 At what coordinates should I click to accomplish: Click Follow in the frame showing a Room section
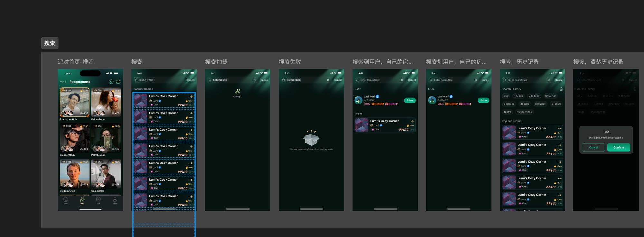coord(410,100)
